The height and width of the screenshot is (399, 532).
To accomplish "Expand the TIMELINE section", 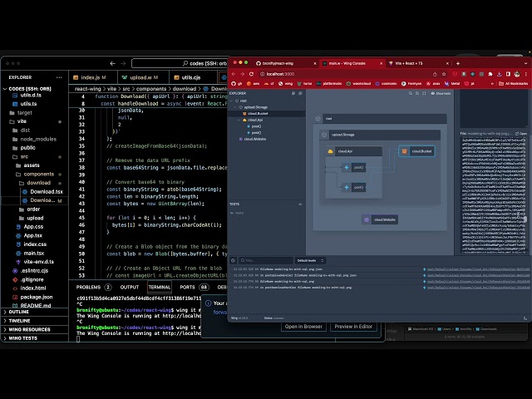I will (x=19, y=320).
